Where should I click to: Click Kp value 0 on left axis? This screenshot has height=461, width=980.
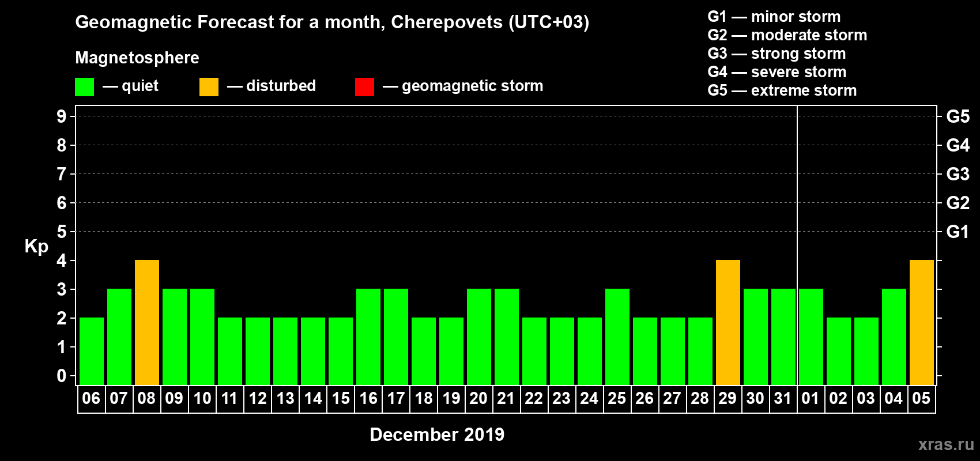tap(62, 376)
